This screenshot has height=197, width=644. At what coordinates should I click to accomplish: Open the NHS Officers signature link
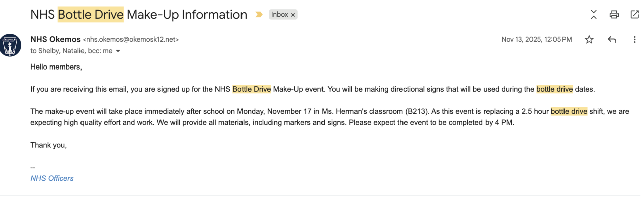(52, 178)
